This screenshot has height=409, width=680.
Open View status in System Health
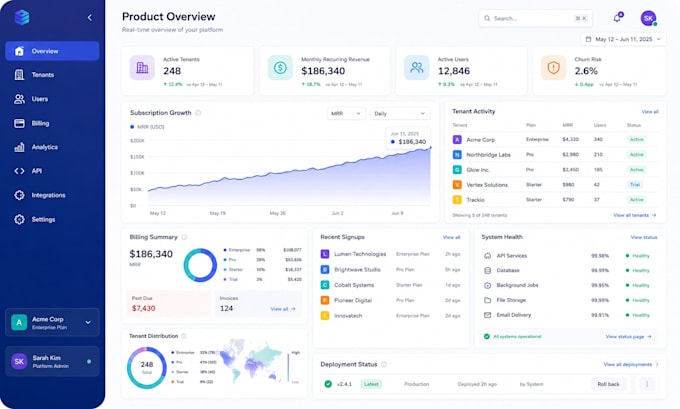[x=644, y=237]
